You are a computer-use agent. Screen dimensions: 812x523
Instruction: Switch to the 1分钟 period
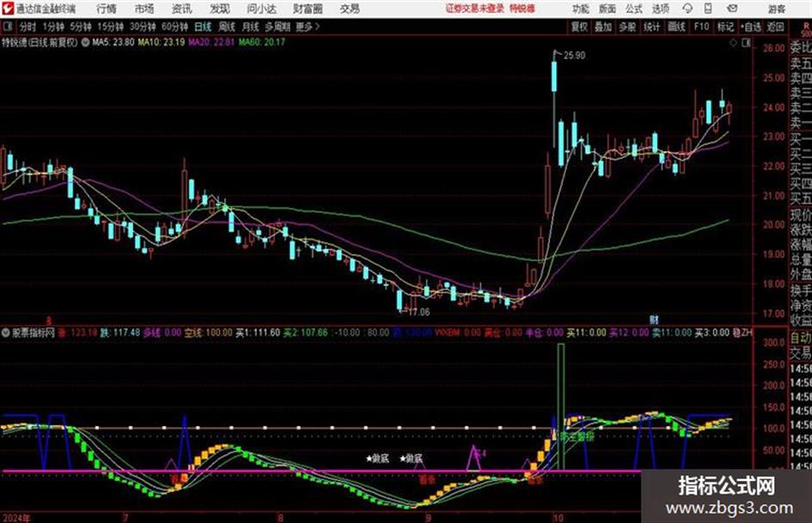(53, 27)
